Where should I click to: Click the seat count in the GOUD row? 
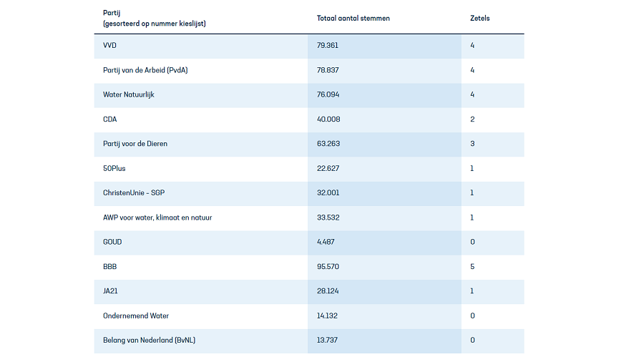(x=472, y=242)
